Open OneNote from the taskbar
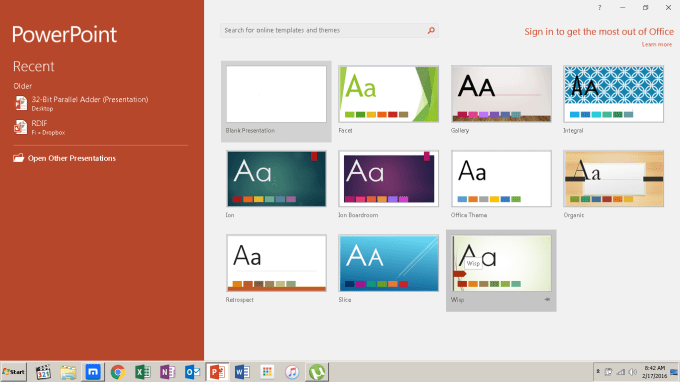 click(x=167, y=372)
